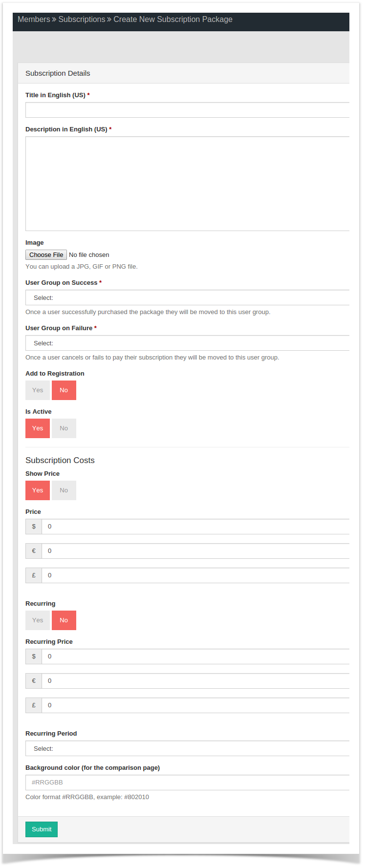Enable Recurring by choosing Yes
Screen dimensions: 366x868
click(x=38, y=620)
